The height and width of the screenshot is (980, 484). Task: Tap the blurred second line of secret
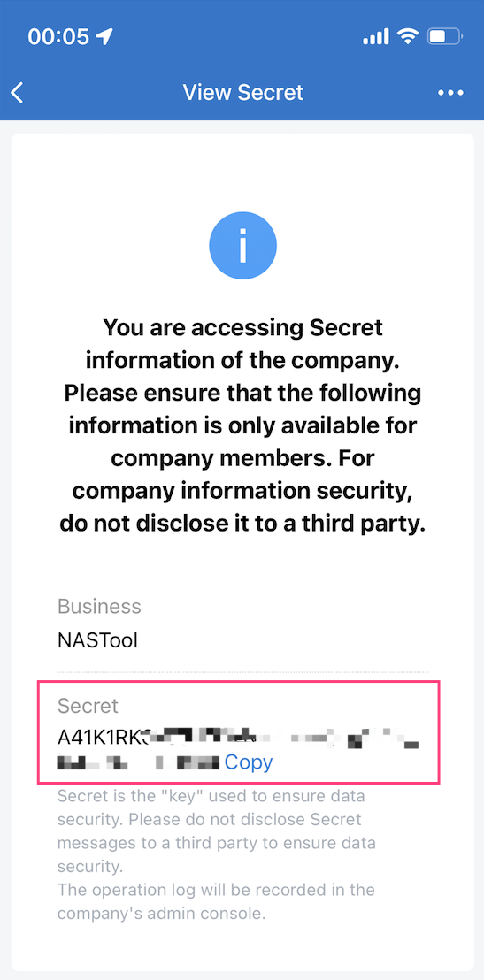138,762
